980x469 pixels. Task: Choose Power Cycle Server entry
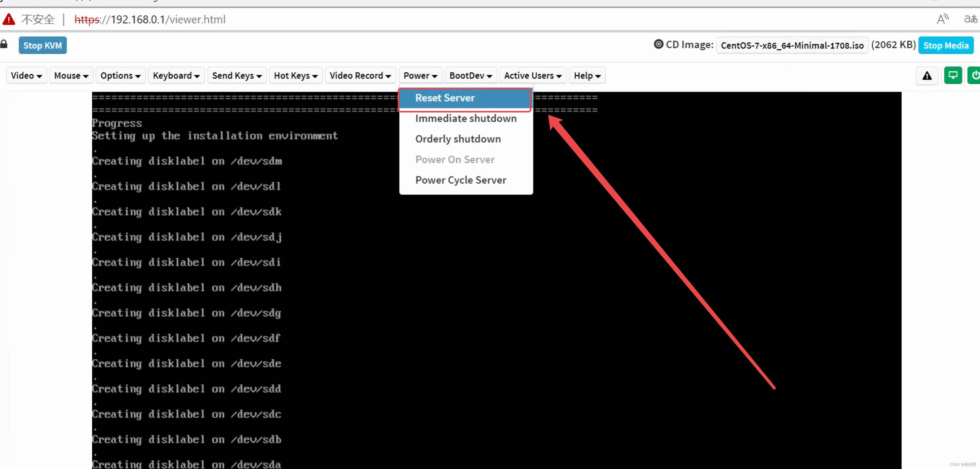point(460,180)
